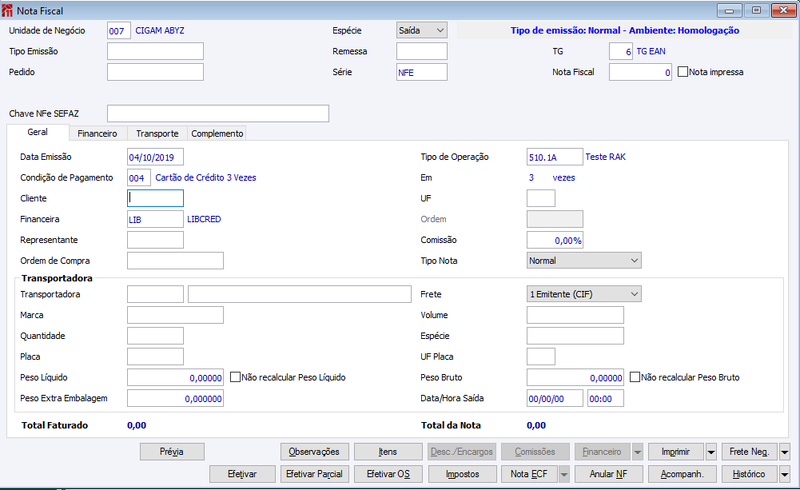
Task: Click the Itens button
Action: tap(388, 452)
